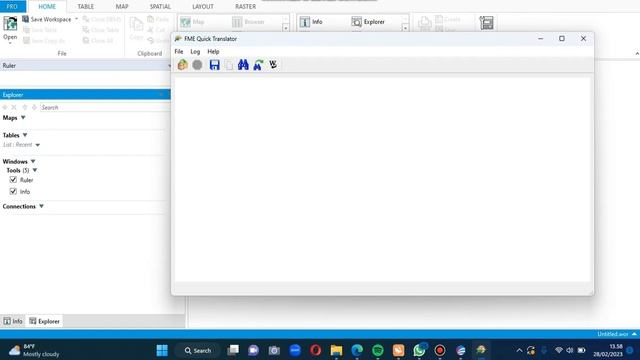640x360 pixels.
Task: Open Help menu in FME Quick Translator
Action: 213,51
